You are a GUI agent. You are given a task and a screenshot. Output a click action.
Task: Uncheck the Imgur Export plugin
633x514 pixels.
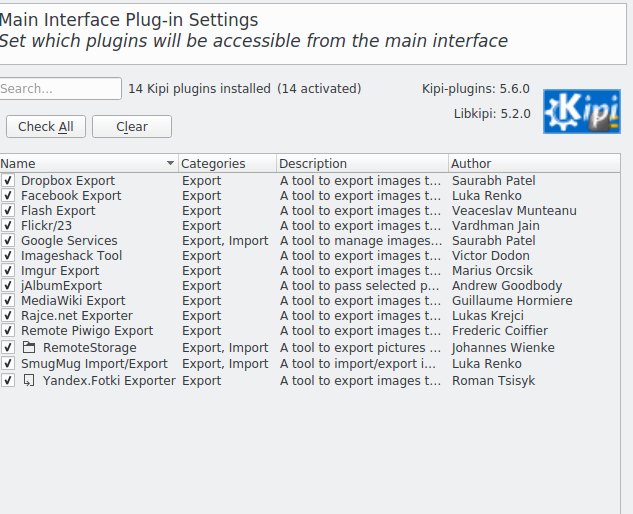(8, 271)
